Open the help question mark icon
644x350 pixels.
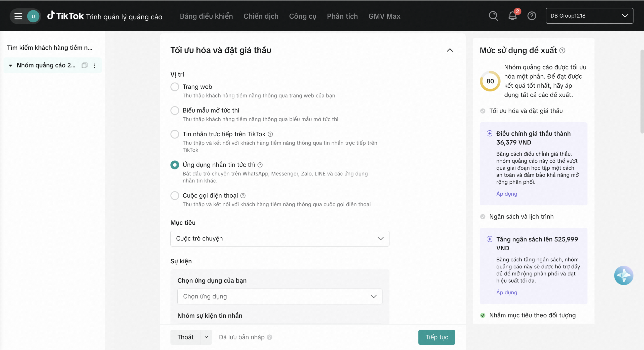(532, 16)
